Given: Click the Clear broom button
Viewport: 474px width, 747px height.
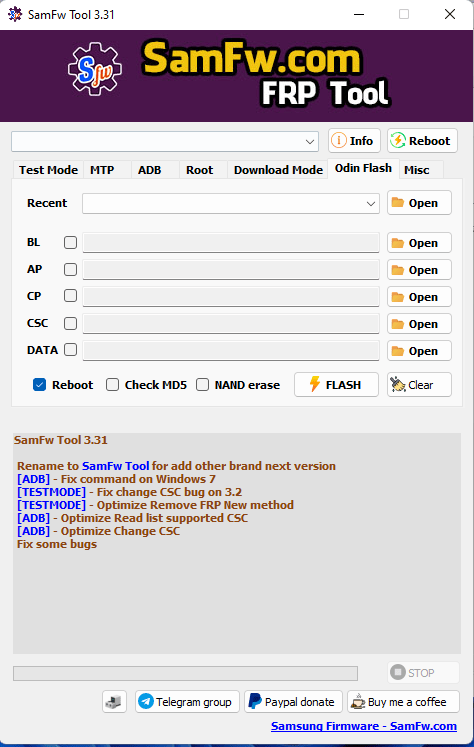Looking at the screenshot, I should (419, 384).
